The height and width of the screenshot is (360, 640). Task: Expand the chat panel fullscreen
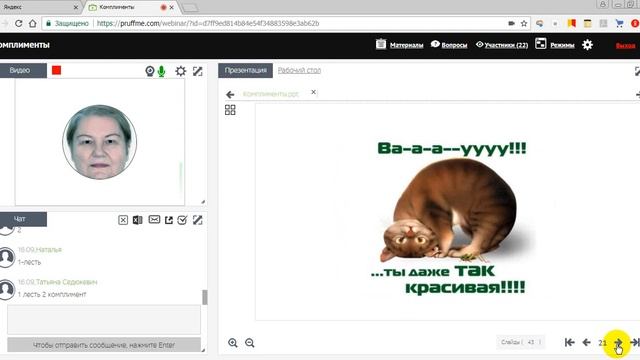(198, 220)
